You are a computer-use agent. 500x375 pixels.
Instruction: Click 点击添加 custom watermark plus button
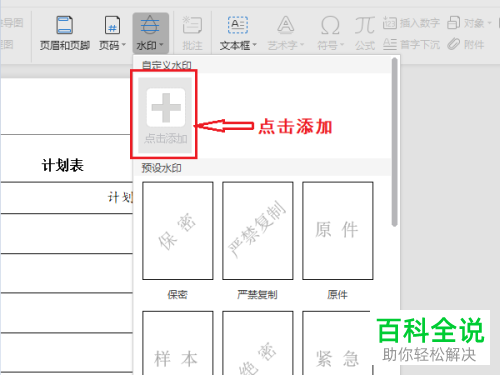coord(165,115)
